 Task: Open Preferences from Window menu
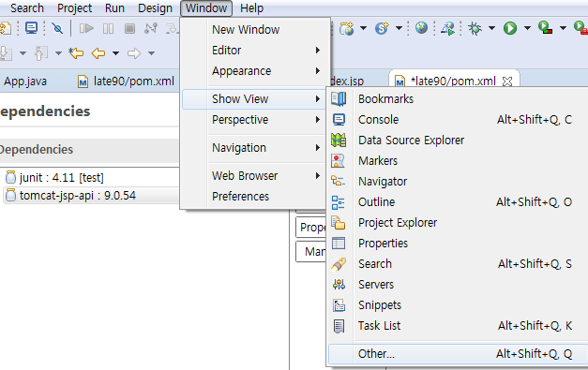tap(254, 196)
